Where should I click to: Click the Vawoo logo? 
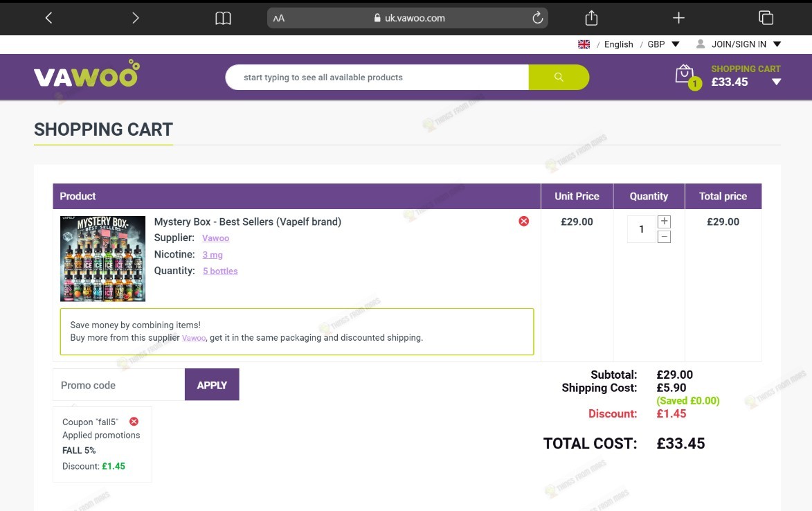87,74
